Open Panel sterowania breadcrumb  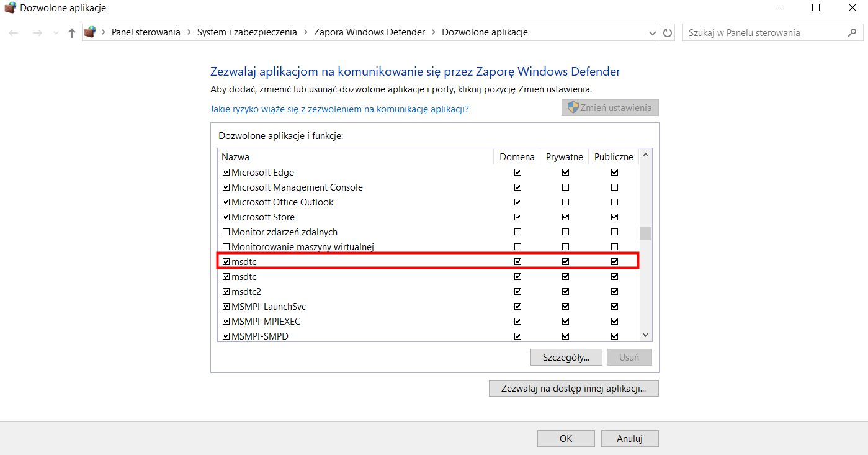pyautogui.click(x=146, y=32)
